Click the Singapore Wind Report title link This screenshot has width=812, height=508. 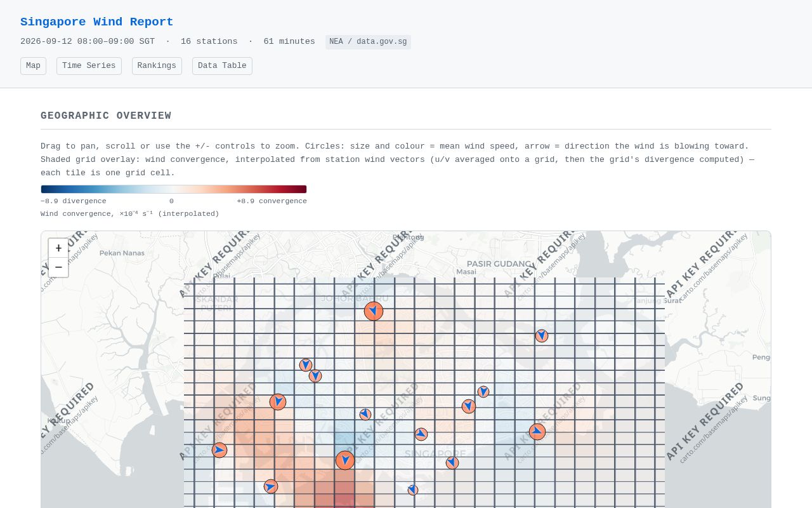(x=96, y=22)
